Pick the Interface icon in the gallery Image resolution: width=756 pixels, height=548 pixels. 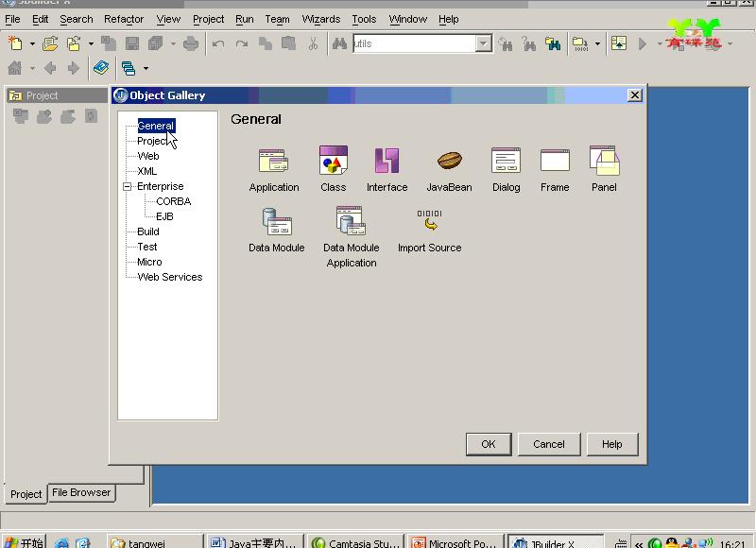pos(387,161)
